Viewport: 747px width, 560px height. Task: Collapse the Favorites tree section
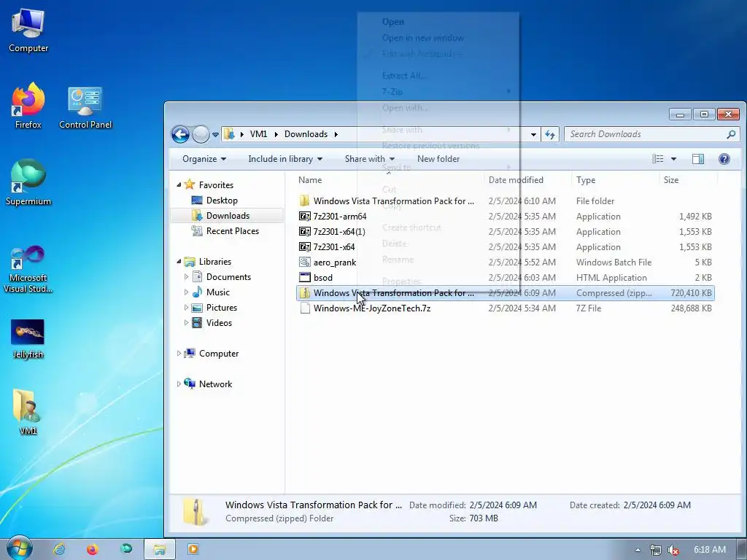[x=179, y=184]
